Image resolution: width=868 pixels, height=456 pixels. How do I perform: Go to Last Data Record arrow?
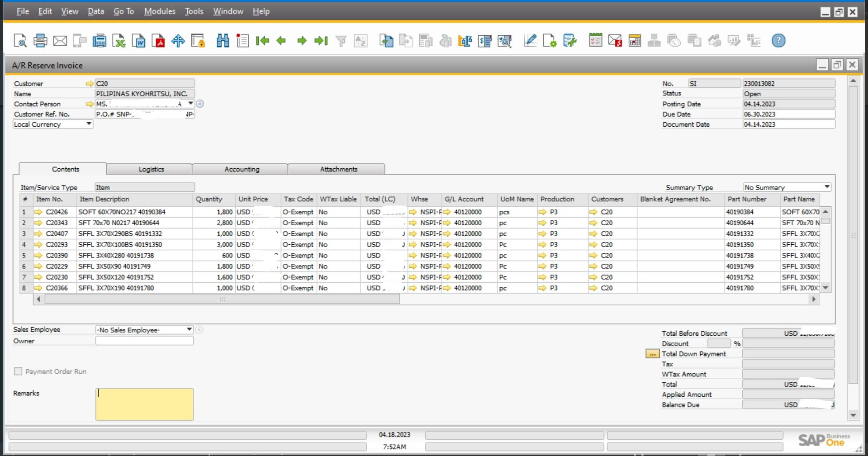coord(321,41)
